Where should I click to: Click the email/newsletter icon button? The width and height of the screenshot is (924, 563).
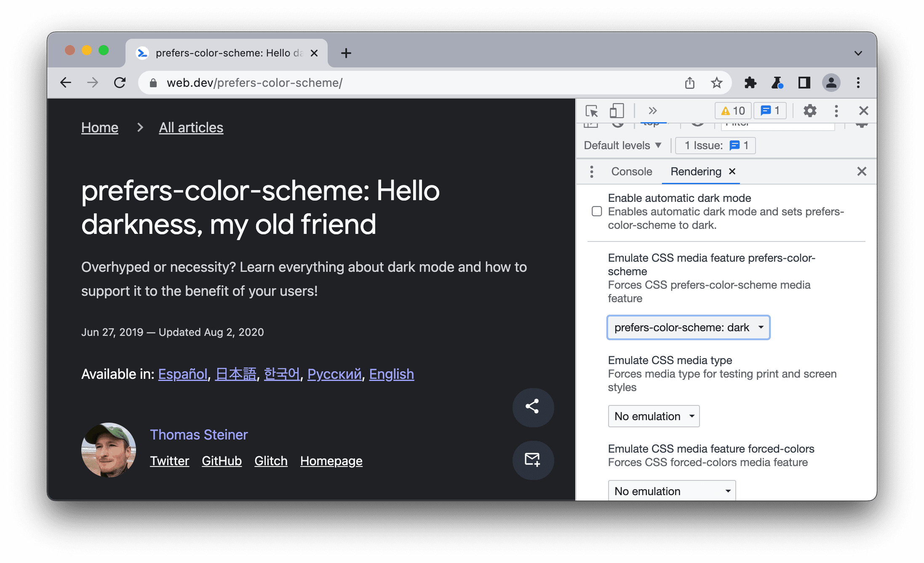coord(531,461)
